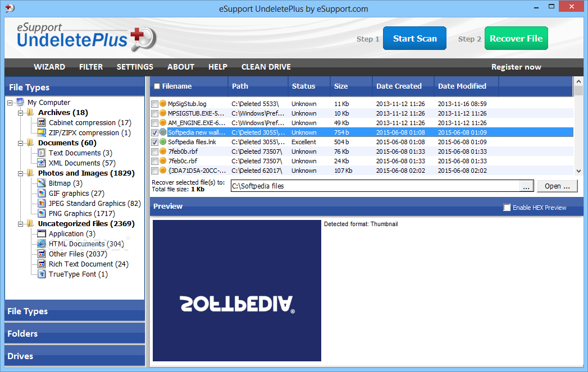588x372 pixels.
Task: Select the CLEAN DRIVE menu item
Action: [266, 67]
